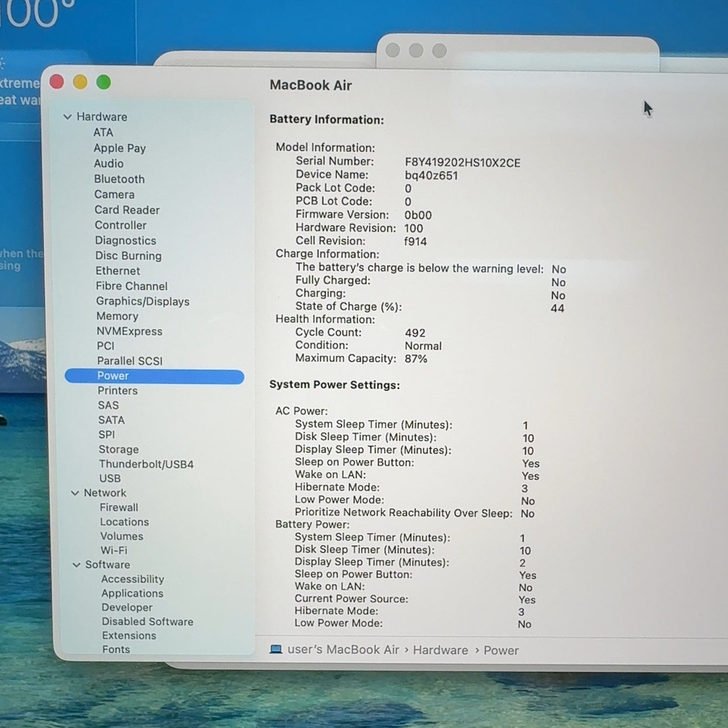Show Storage information
The image size is (728, 728).
point(119,449)
